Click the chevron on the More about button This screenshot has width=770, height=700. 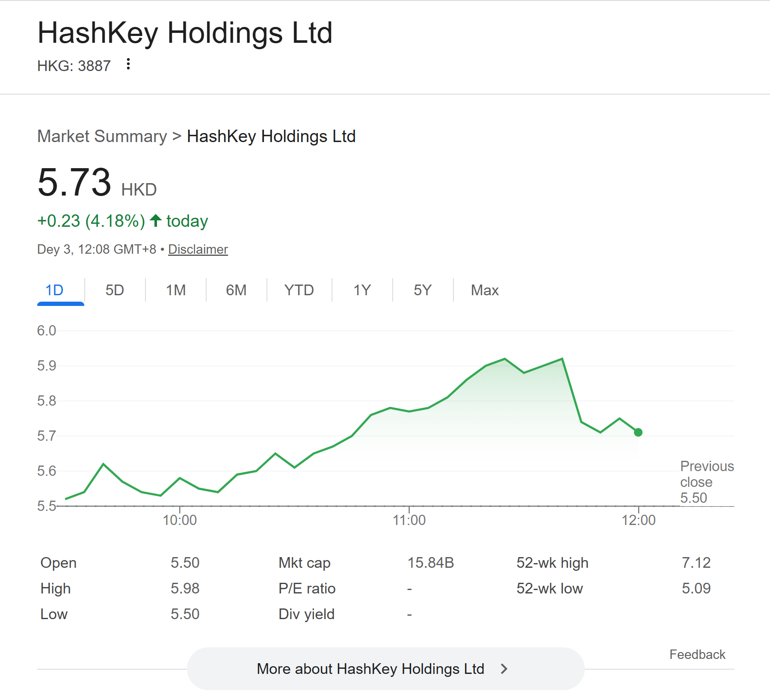click(x=504, y=669)
